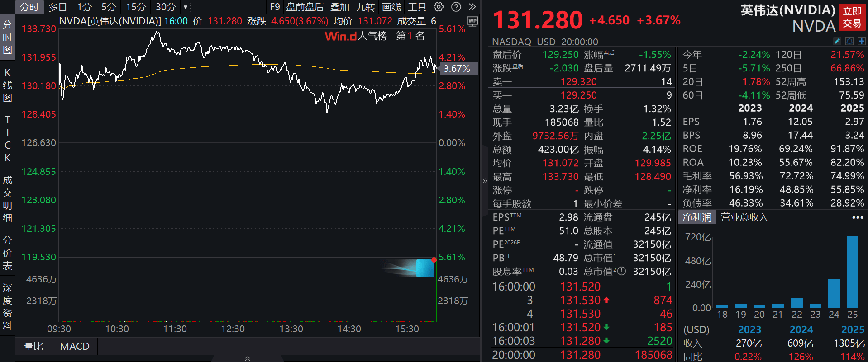This screenshot has width=868, height=362.
Task: Click the 换手 value 1.32%
Action: [657, 109]
